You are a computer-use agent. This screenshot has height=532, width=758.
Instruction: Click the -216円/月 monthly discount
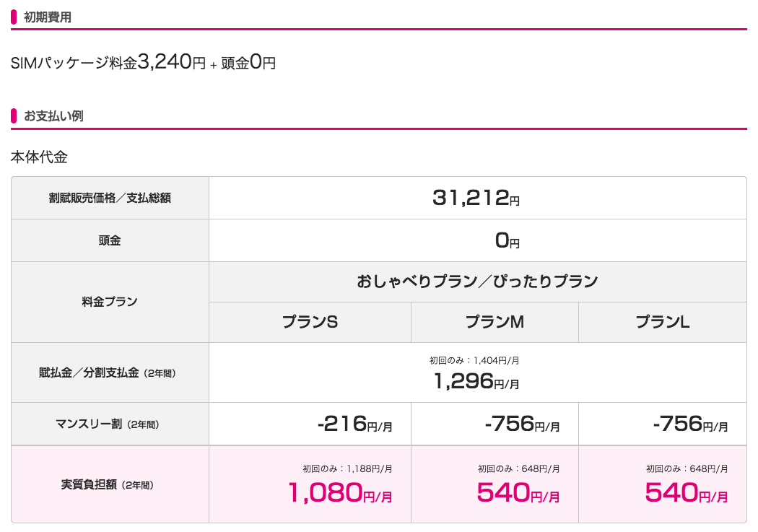355,424
